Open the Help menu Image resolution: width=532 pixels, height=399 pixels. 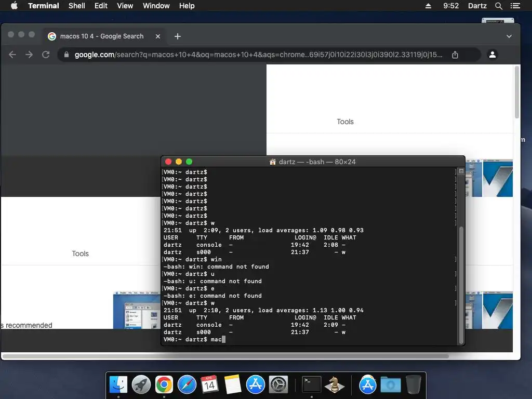coord(187,6)
